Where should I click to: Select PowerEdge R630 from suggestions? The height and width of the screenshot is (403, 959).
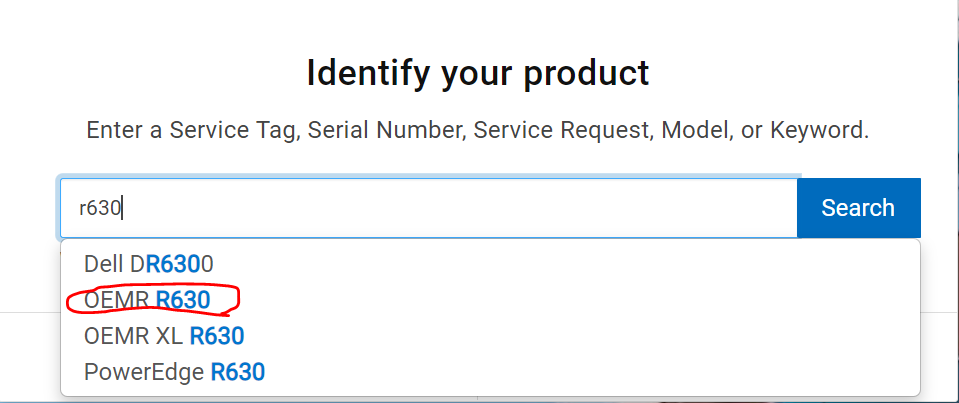(x=174, y=372)
